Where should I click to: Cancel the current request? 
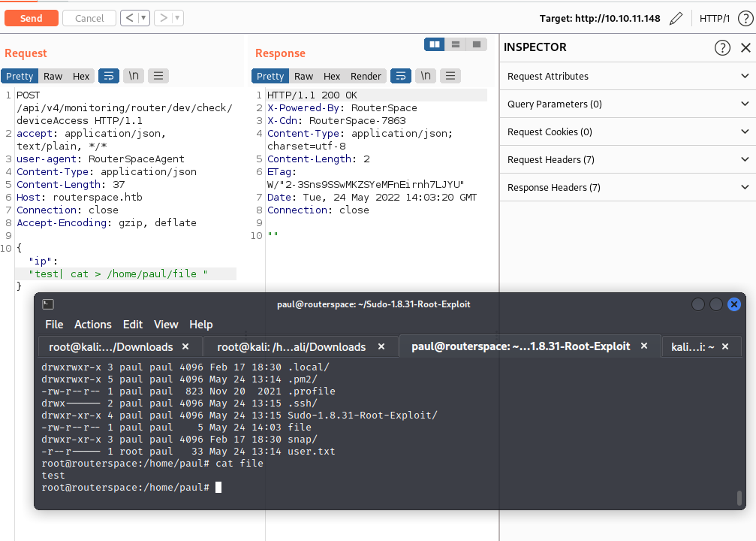click(x=89, y=18)
